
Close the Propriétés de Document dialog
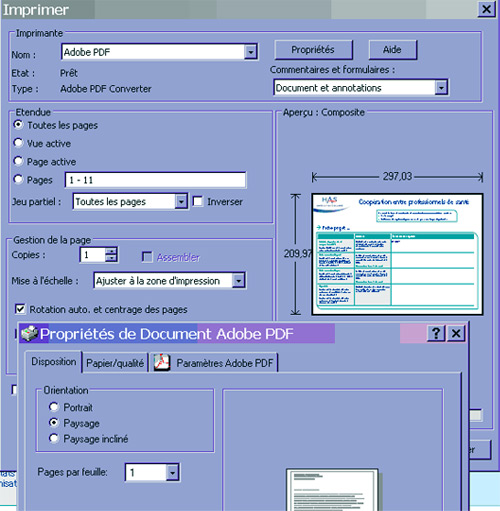[456, 333]
